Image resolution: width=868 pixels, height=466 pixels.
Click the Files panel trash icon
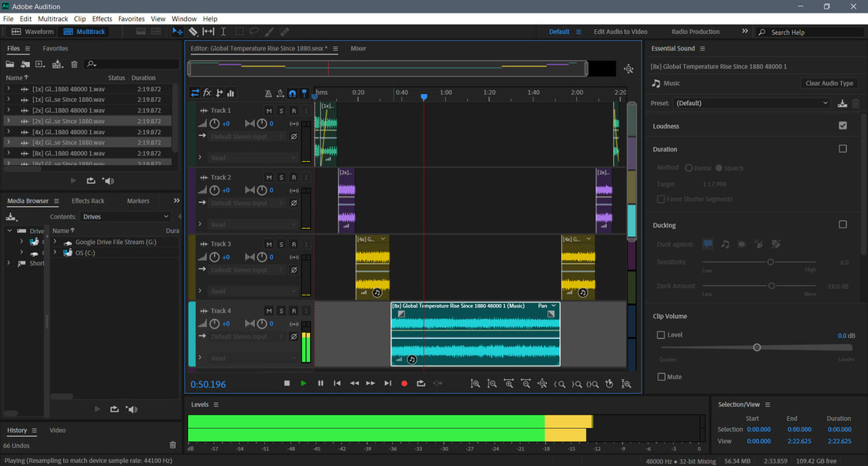(74, 64)
